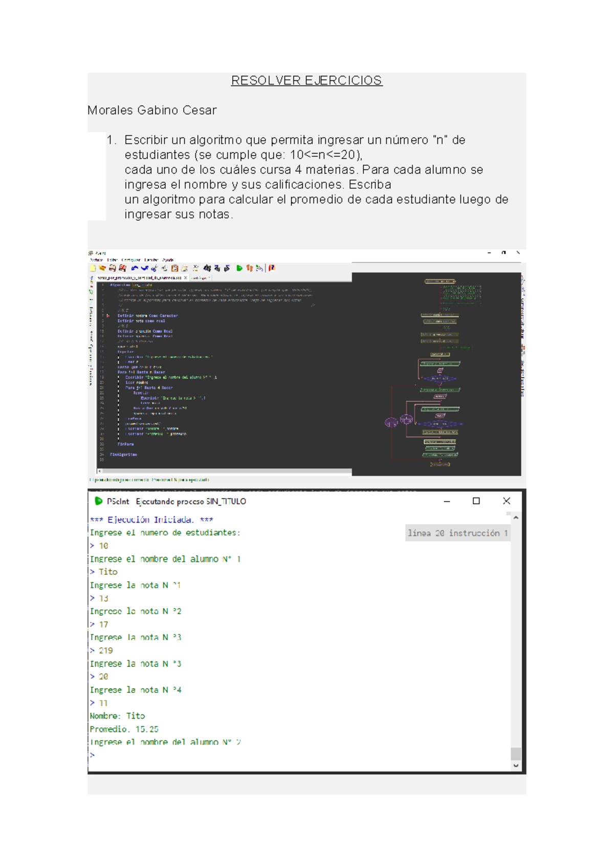Open the Archivo menu

click(x=96, y=260)
